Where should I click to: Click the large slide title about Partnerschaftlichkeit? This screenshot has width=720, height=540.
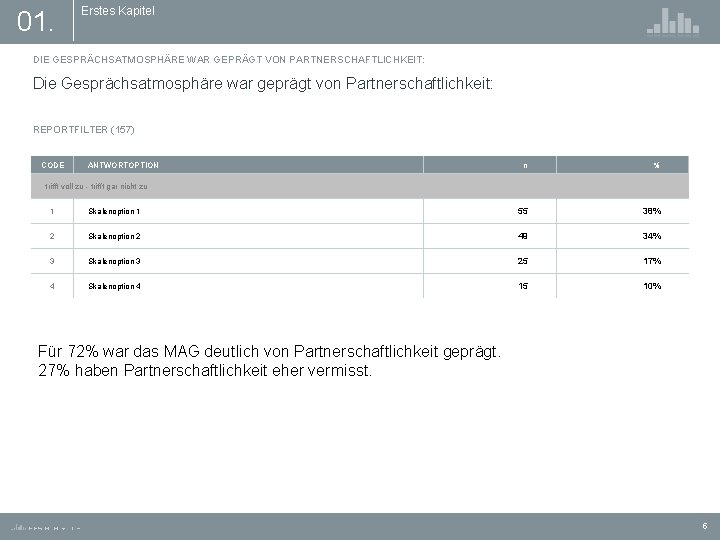[263, 84]
